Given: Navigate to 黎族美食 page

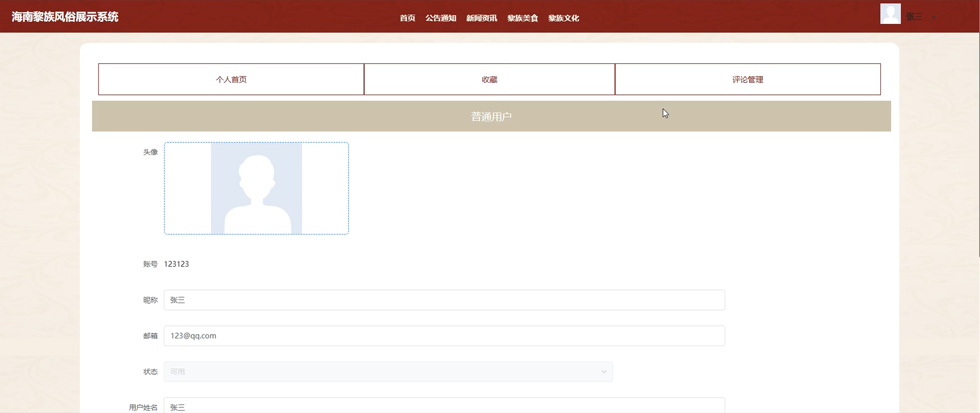Looking at the screenshot, I should coord(522,18).
